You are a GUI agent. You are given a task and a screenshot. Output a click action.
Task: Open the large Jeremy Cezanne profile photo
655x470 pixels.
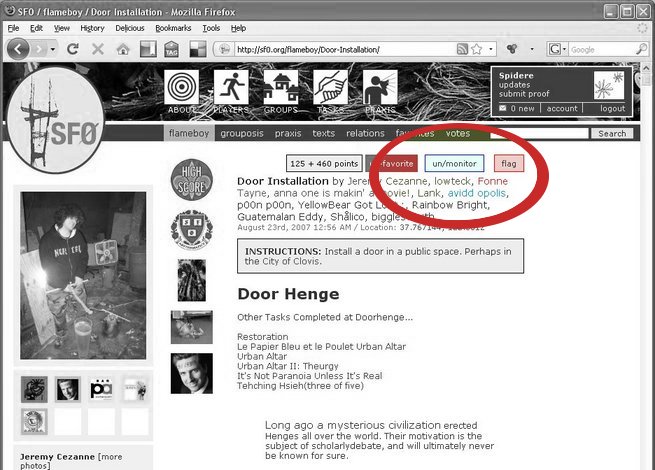tap(84, 275)
